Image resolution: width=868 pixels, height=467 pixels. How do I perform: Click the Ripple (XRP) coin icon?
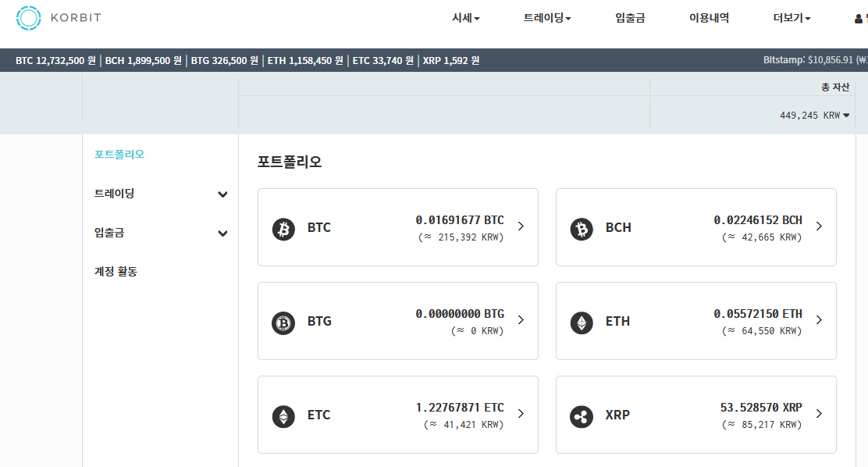tap(582, 416)
